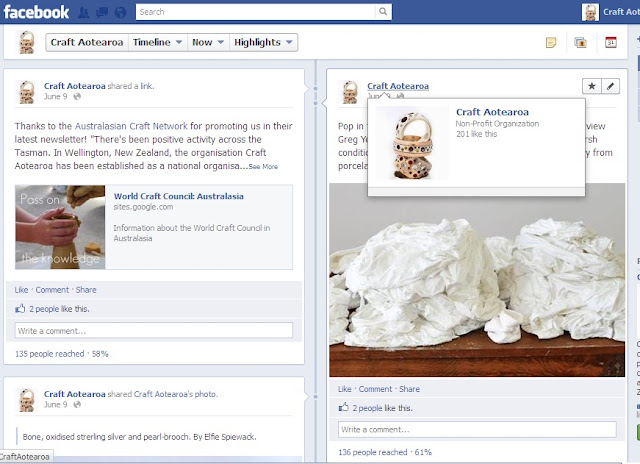Viewport: 640px width, 464px height.
Task: Open the white porcelain photo
Action: tap(477, 280)
